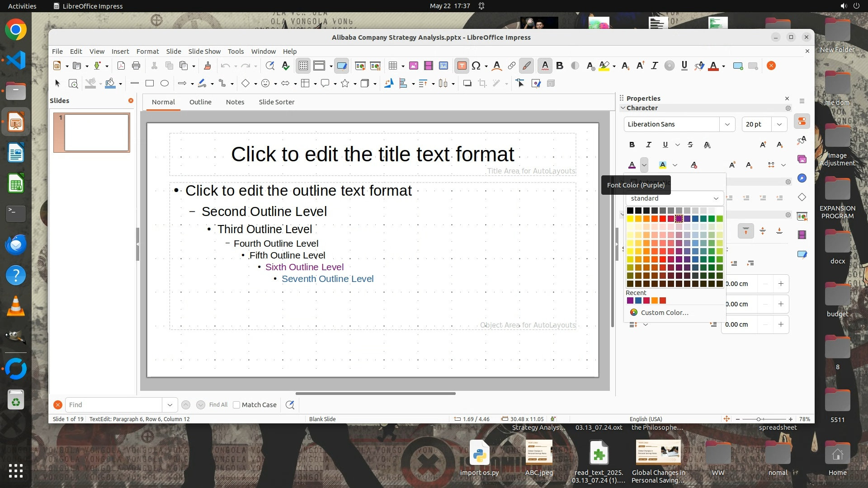Switch to the Slide Sorter tab

pyautogui.click(x=276, y=102)
